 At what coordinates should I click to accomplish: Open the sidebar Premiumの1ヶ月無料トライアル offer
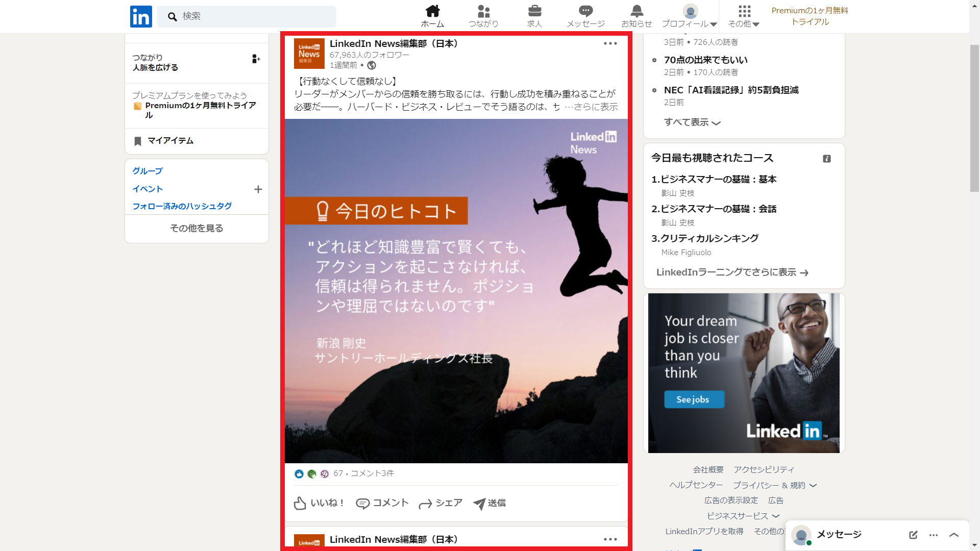pyautogui.click(x=200, y=110)
